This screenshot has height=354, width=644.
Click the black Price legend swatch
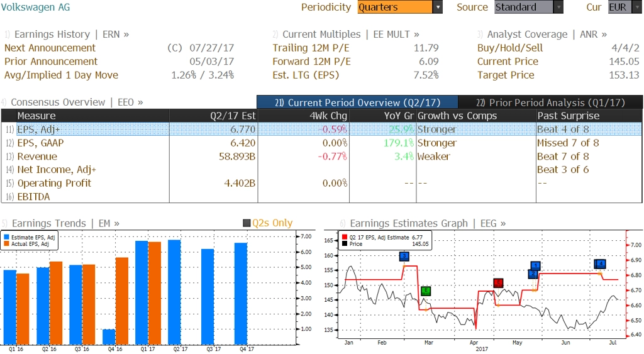[345, 244]
